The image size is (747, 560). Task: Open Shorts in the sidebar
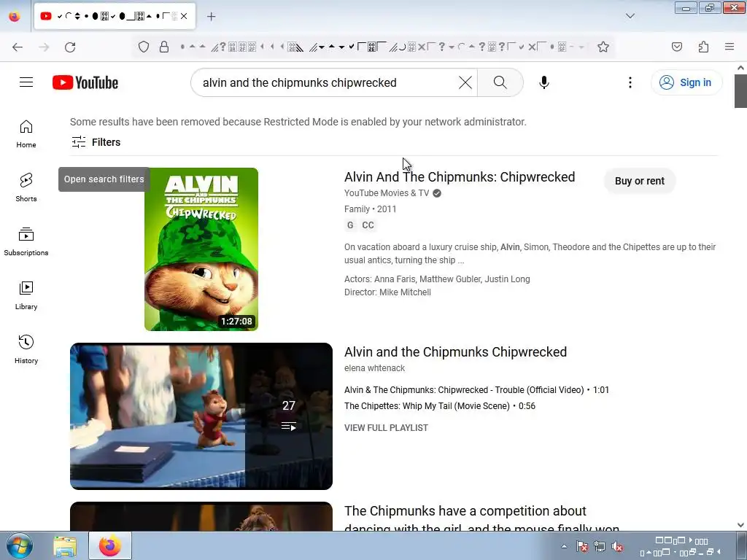26,187
